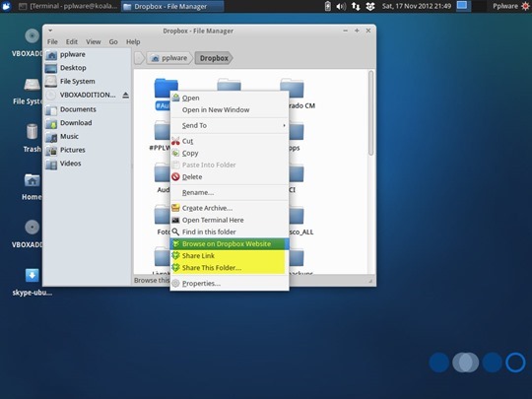
Task: Switch workspace using the panel pager
Action: (x=470, y=6)
